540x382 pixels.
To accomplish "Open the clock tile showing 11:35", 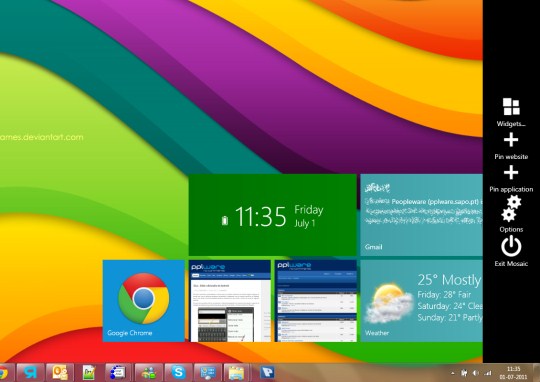I will [273, 215].
